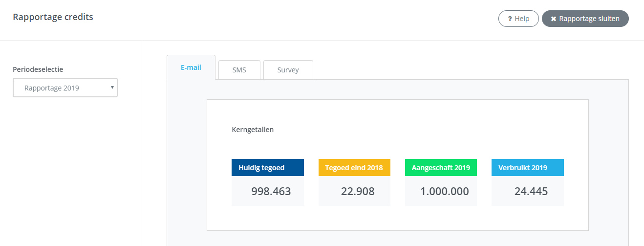Open the Help button

coord(518,19)
